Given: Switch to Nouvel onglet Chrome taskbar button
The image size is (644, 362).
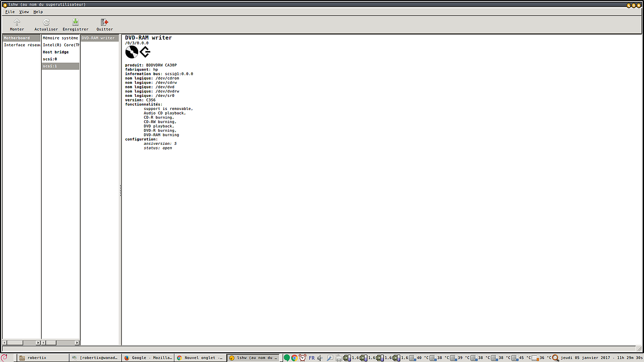Looking at the screenshot, I should (200, 357).
